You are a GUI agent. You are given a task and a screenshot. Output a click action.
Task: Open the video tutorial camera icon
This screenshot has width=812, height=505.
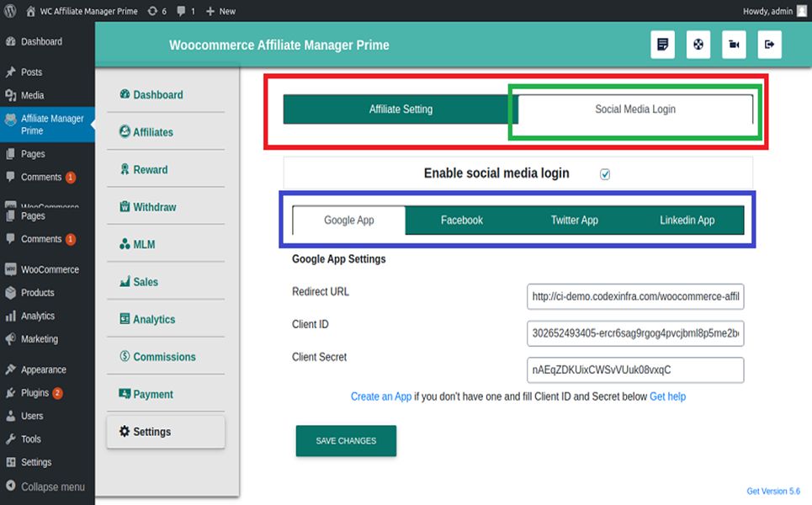[x=734, y=45]
